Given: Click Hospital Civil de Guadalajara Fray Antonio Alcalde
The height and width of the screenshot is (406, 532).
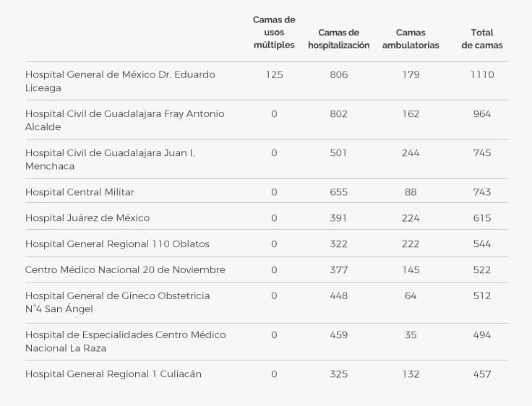Looking at the screenshot, I should (x=124, y=120).
